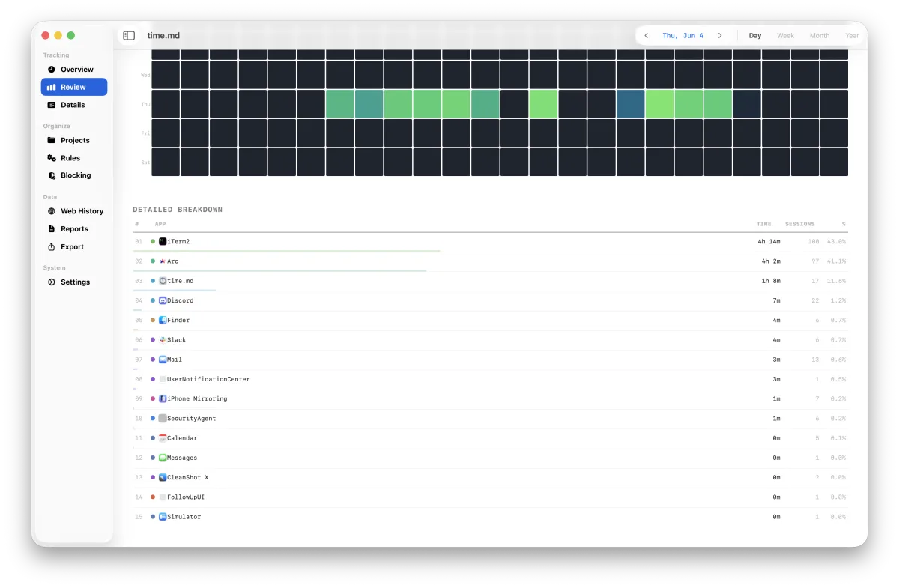Image resolution: width=899 pixels, height=588 pixels.
Task: Click the Messages app icon
Action: (x=163, y=458)
